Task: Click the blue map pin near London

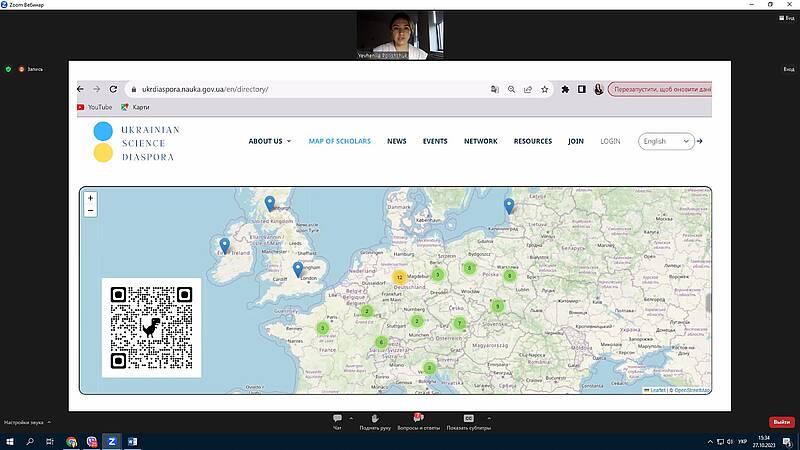Action: [x=298, y=269]
